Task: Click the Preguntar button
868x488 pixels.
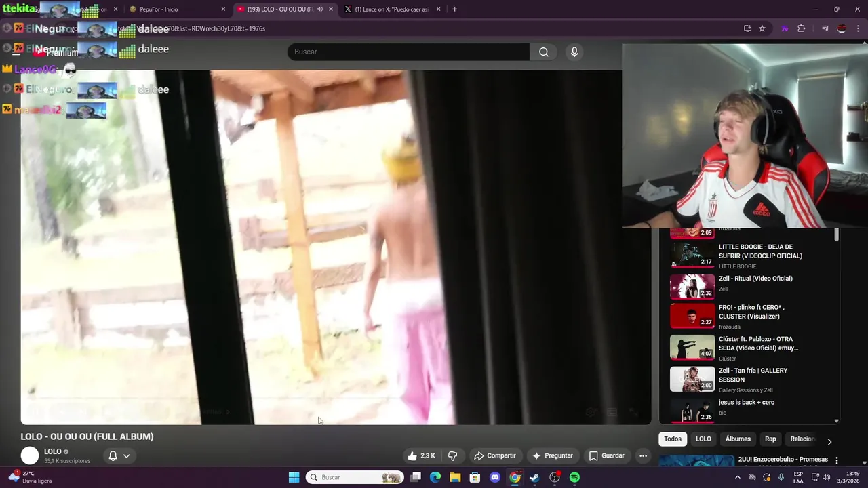Action: point(553,455)
